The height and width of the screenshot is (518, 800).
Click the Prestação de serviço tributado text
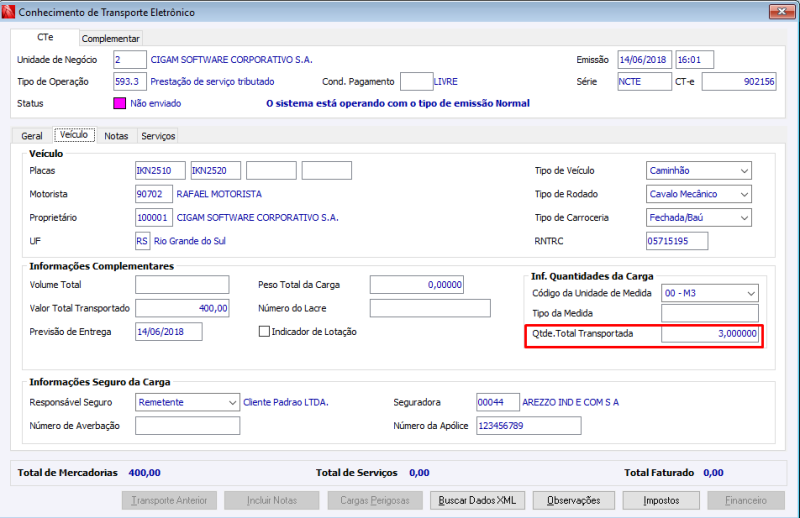(212, 82)
